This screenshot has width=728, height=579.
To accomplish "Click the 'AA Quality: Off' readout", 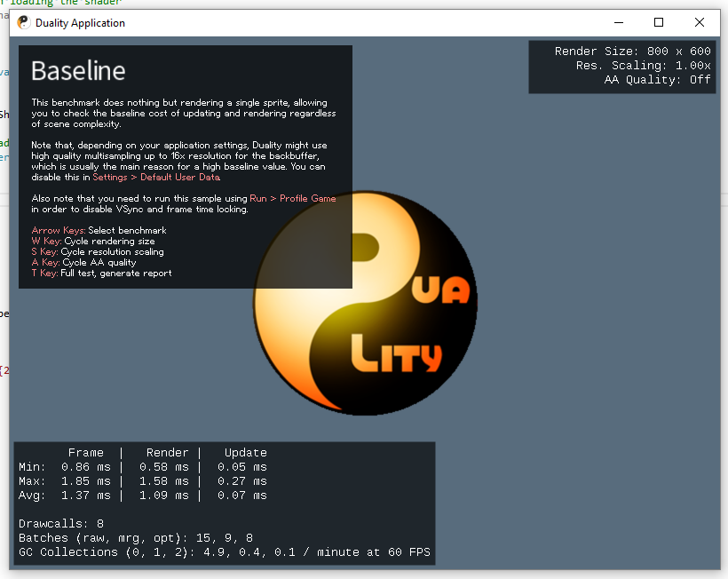I will [658, 80].
